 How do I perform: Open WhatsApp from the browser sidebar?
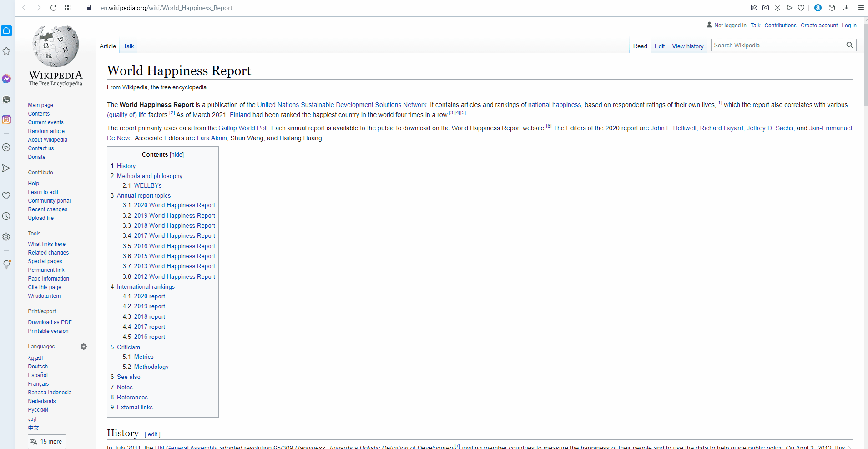[x=6, y=99]
